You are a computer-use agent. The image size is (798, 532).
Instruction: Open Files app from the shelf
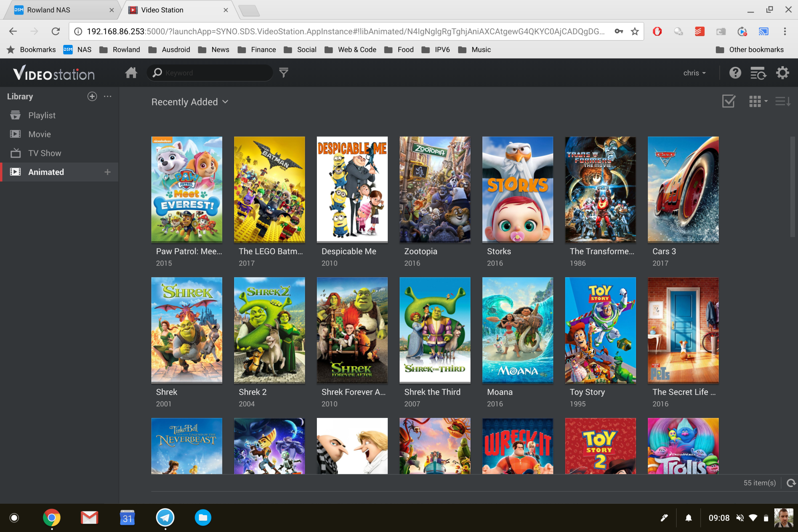[x=203, y=518]
